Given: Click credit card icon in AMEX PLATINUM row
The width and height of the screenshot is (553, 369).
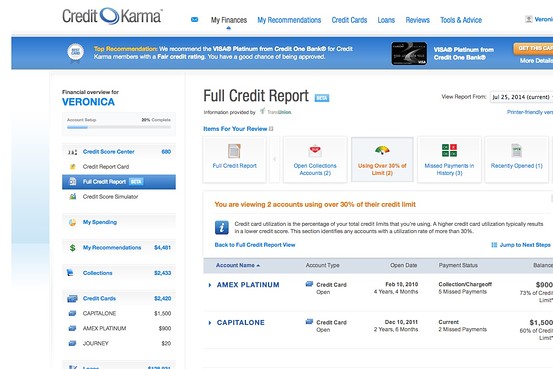Looking at the screenshot, I should (x=309, y=284).
